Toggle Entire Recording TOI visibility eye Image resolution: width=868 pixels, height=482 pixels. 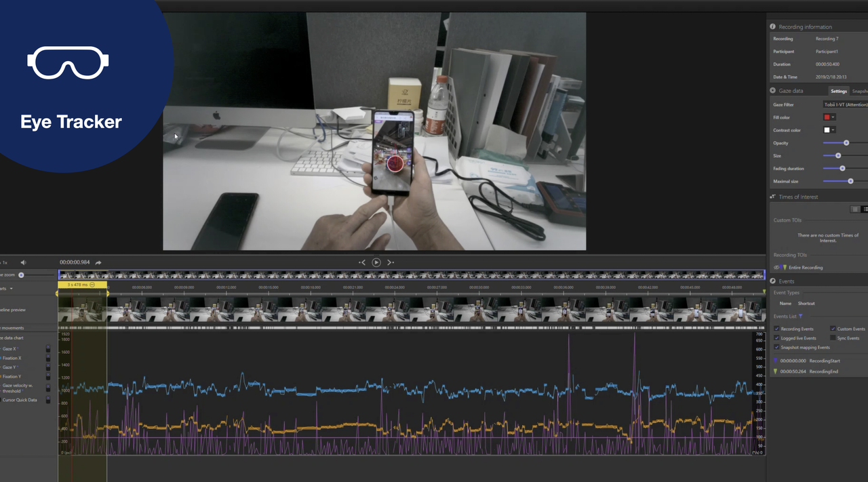tap(777, 267)
